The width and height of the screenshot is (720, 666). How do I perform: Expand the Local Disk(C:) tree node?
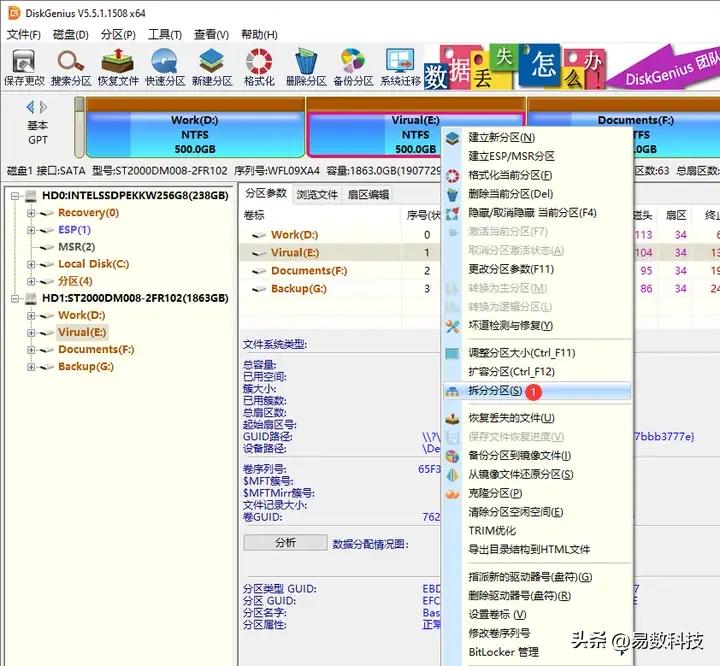tap(31, 265)
